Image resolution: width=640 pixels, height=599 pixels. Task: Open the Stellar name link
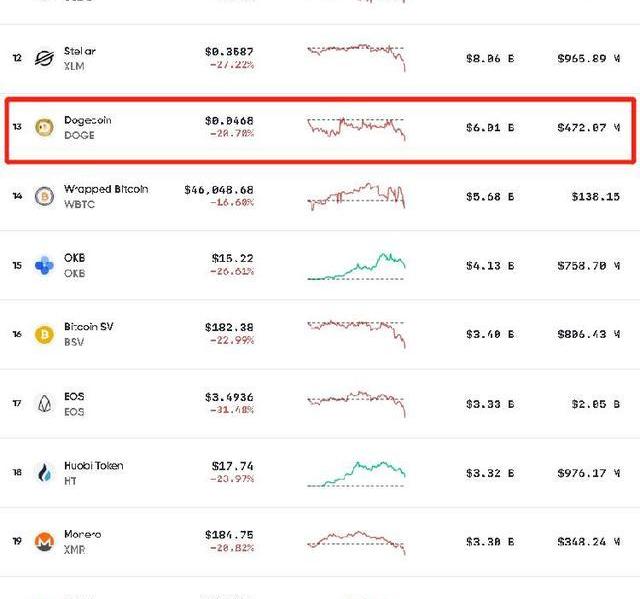click(80, 51)
